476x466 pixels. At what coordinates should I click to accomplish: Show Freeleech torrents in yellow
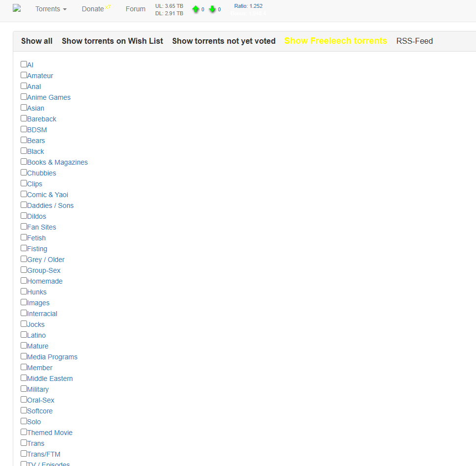click(336, 41)
